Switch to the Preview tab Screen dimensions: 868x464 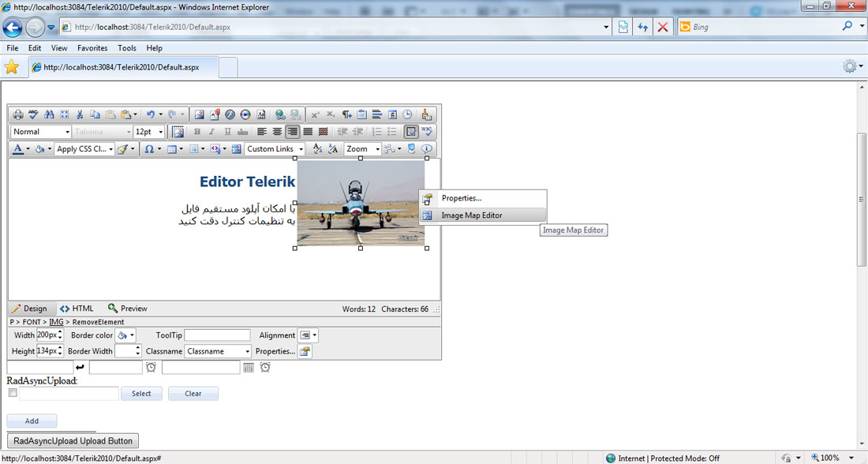click(x=127, y=309)
